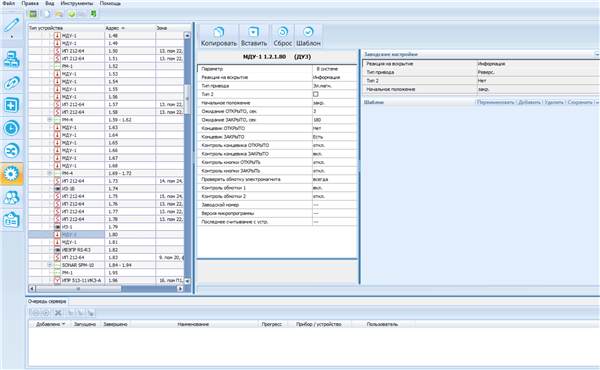Screen dimensions: 600x370
Task: Click the ИВЭПР RS-R3 device icon
Action: click(57, 250)
